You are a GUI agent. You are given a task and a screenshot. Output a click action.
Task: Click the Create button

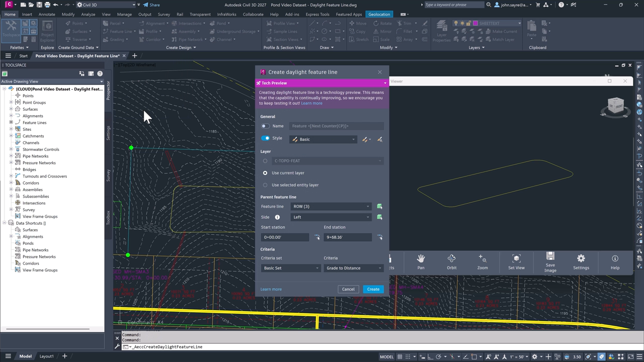pyautogui.click(x=373, y=289)
